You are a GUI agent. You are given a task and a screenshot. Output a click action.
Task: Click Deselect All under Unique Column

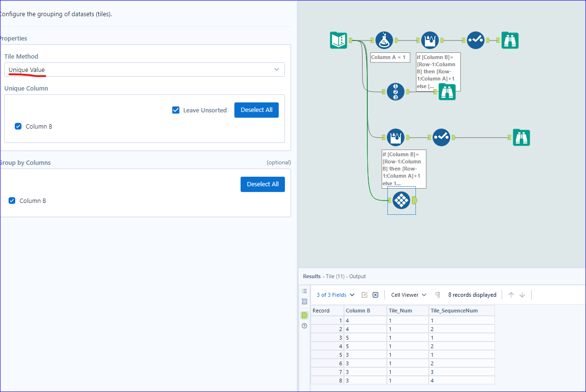(256, 110)
